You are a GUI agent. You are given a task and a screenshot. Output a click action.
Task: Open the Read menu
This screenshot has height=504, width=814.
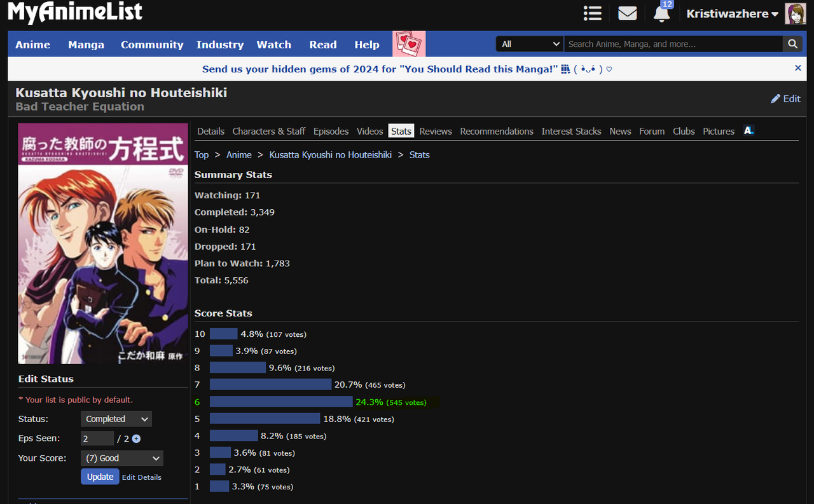pyautogui.click(x=323, y=44)
